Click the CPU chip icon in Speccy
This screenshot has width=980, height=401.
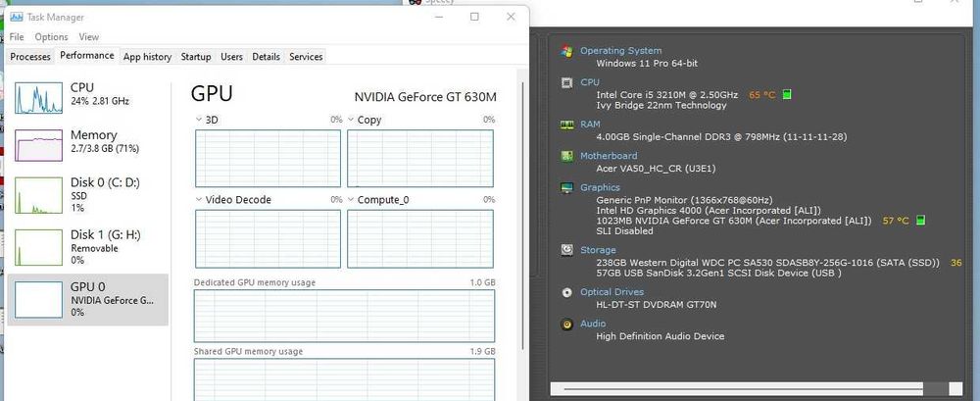tap(566, 82)
